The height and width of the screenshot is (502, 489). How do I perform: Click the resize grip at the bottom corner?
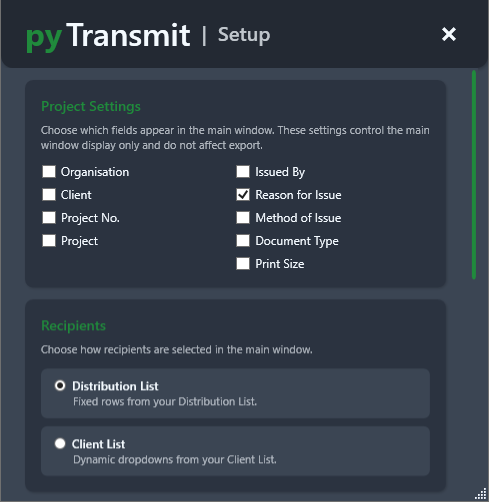pyautogui.click(x=481, y=494)
